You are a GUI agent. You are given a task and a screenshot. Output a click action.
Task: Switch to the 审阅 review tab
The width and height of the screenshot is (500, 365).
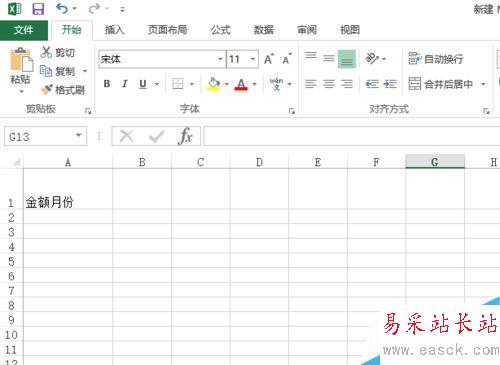pyautogui.click(x=307, y=30)
